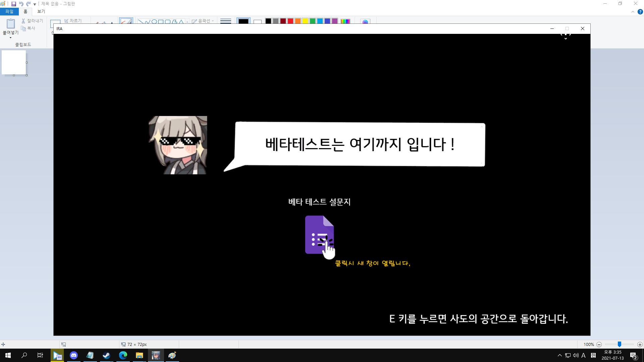644x362 pixels.
Task: Open Microsoft Edge from the taskbar
Action: click(x=123, y=355)
